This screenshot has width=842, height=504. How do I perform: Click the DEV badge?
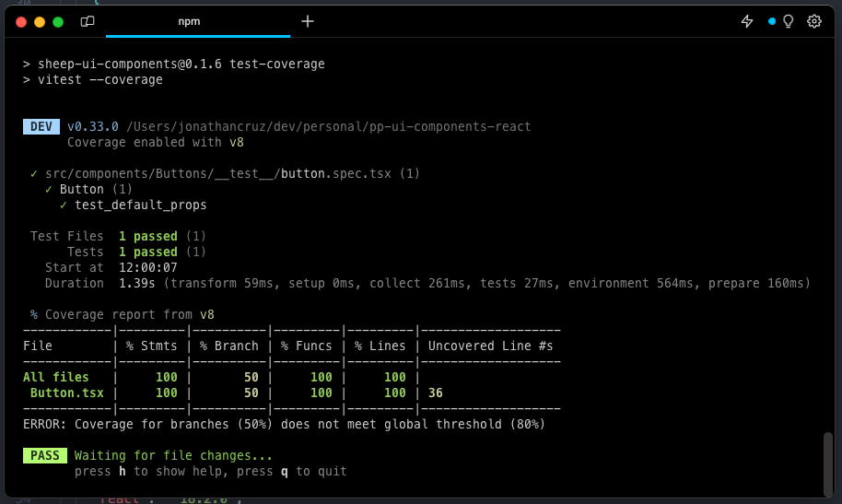click(x=41, y=127)
